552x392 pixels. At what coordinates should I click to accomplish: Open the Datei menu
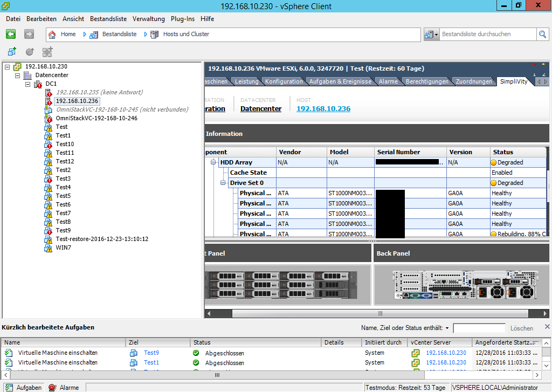[13, 19]
